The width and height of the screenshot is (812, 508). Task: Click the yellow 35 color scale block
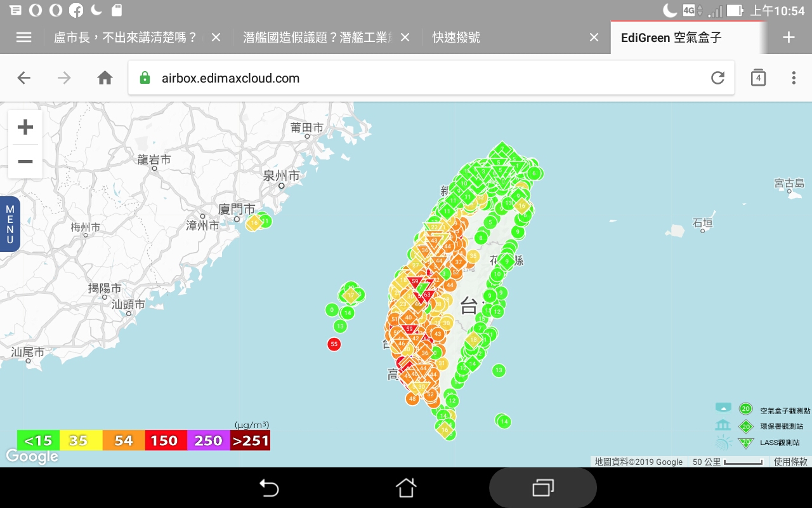coord(81,440)
